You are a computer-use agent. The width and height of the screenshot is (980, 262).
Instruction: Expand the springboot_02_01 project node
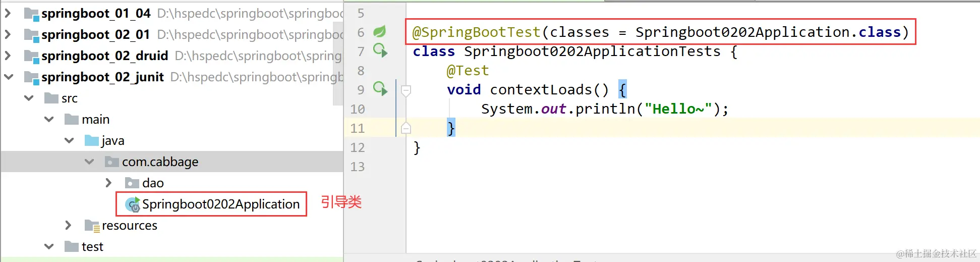(8, 35)
